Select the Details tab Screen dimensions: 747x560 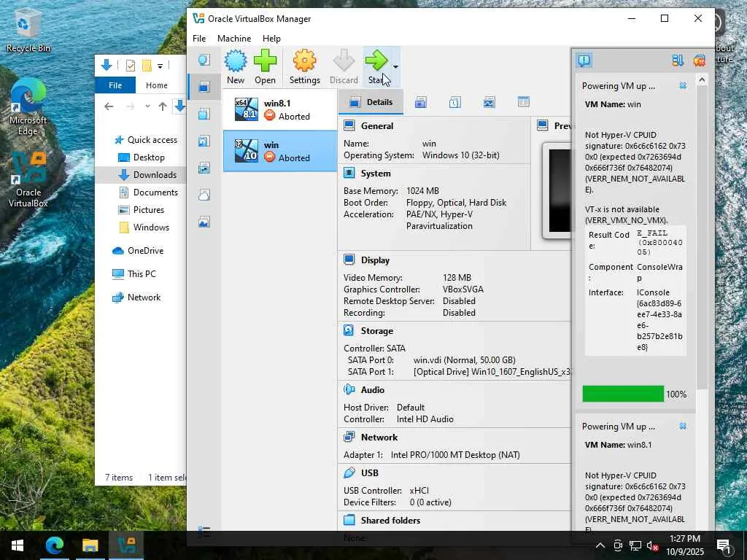coord(371,102)
